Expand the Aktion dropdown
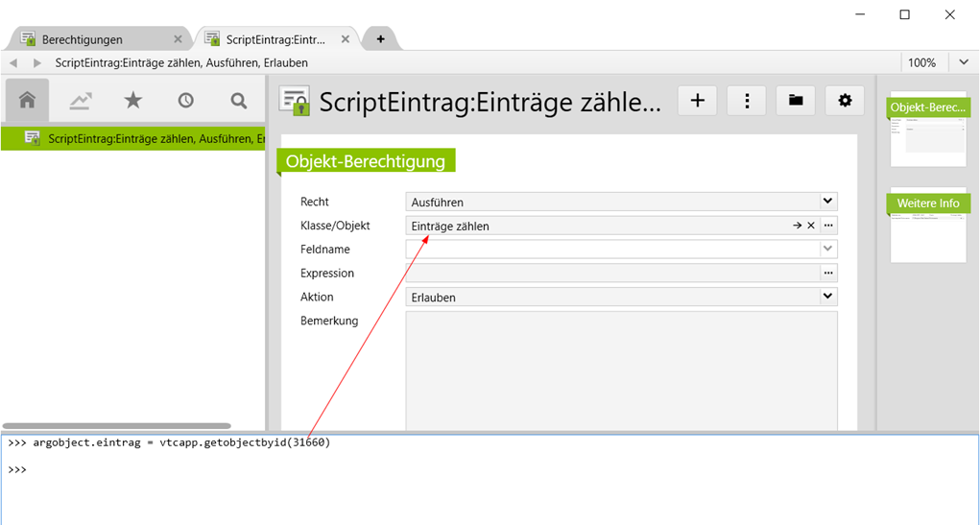Viewport: 980px width, 525px height. 827,298
